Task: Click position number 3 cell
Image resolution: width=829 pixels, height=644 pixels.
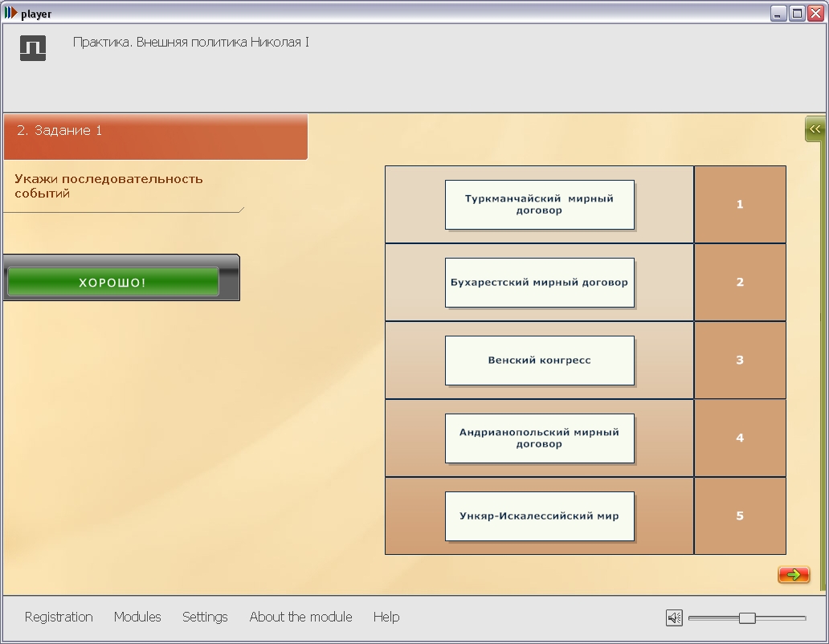Action: tap(740, 361)
